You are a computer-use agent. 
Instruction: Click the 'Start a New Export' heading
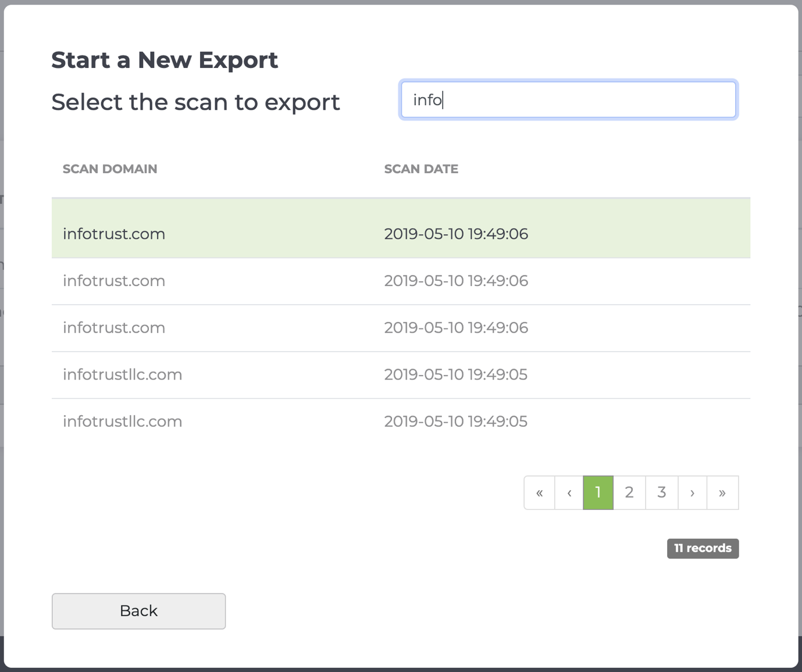pos(165,60)
